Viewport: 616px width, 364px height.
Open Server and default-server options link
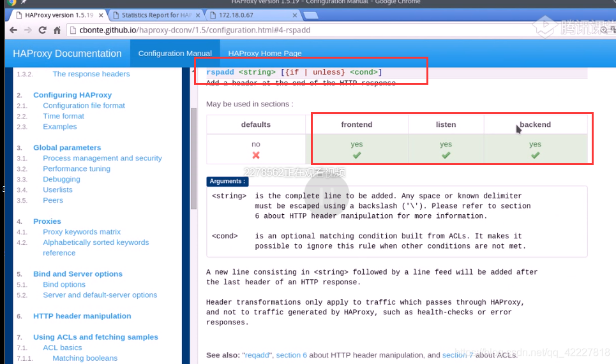100,295
